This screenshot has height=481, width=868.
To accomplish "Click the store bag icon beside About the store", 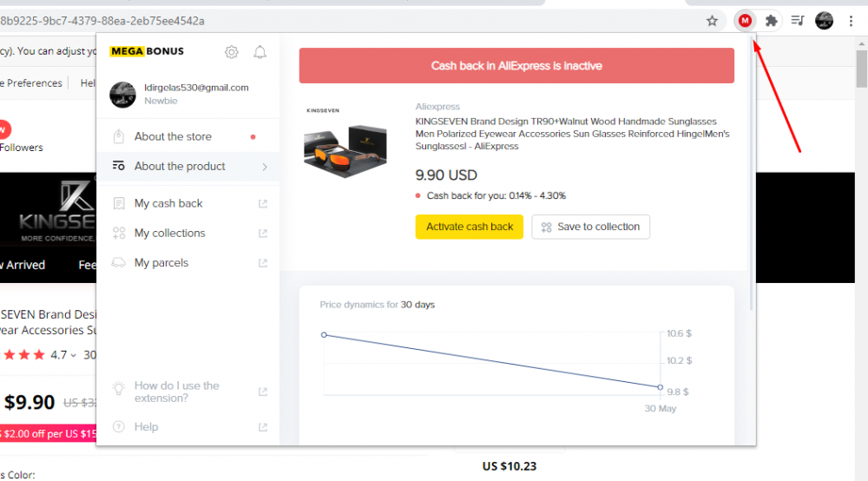I will [x=118, y=136].
